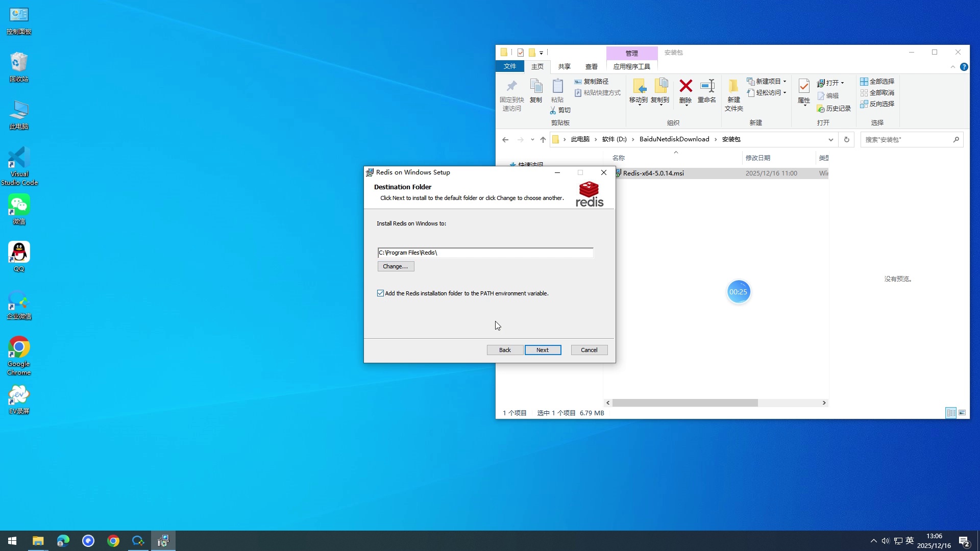
Task: Click the Rename (重命名) ribbon icon
Action: pos(707,87)
